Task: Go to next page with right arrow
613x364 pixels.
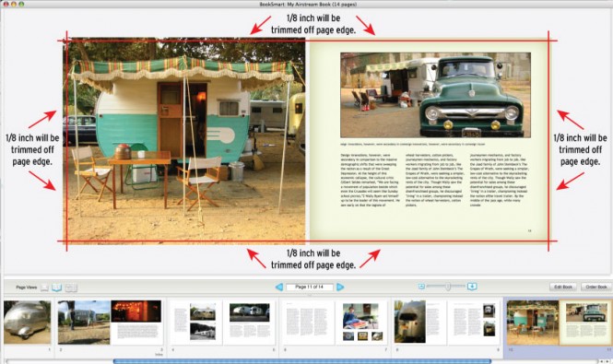Action: pyautogui.click(x=340, y=287)
